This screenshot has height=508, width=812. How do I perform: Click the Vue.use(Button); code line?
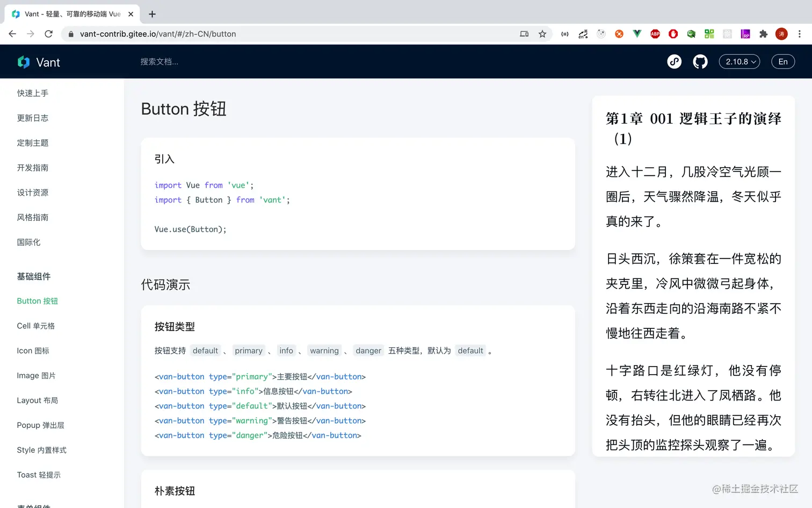(x=191, y=229)
